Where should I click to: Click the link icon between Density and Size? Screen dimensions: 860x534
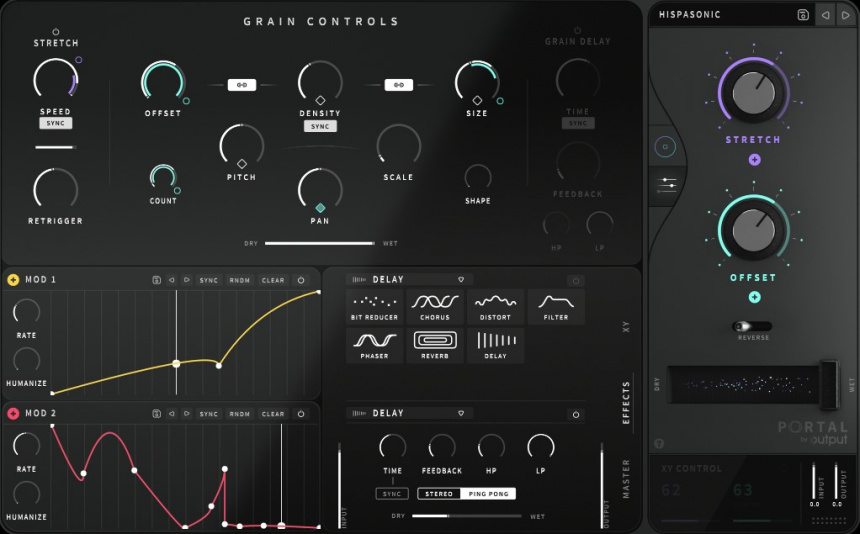(399, 85)
